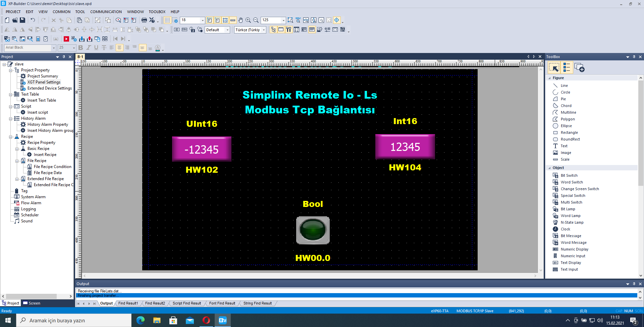Open grid settings gear icon
Image resolution: width=644 pixels, height=327 pixels.
(175, 20)
